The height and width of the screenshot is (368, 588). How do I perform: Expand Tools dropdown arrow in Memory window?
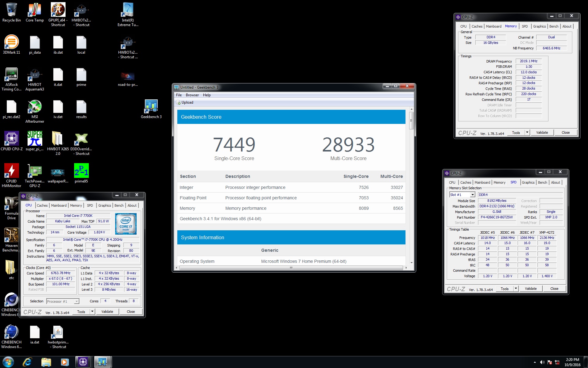click(x=527, y=132)
